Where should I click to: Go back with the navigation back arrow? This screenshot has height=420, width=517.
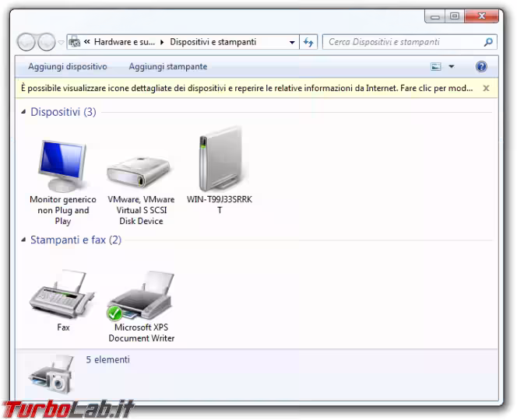coord(27,42)
